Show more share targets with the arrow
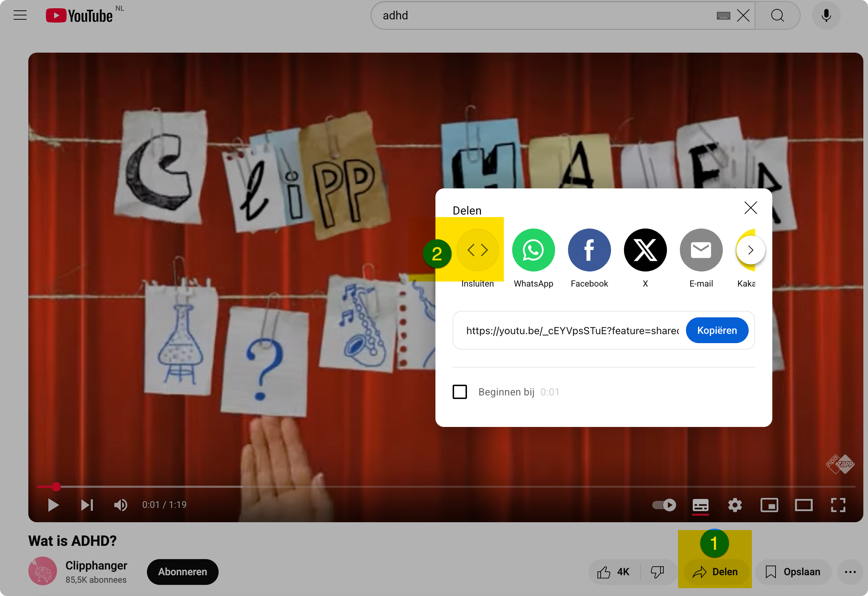Image resolution: width=868 pixels, height=596 pixels. (750, 250)
